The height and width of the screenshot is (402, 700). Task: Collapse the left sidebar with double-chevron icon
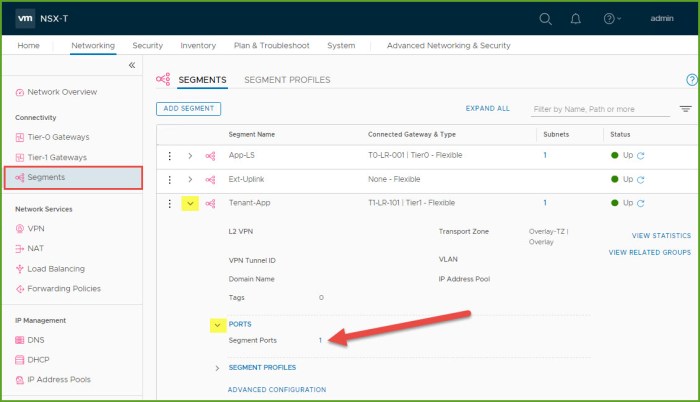[132, 65]
